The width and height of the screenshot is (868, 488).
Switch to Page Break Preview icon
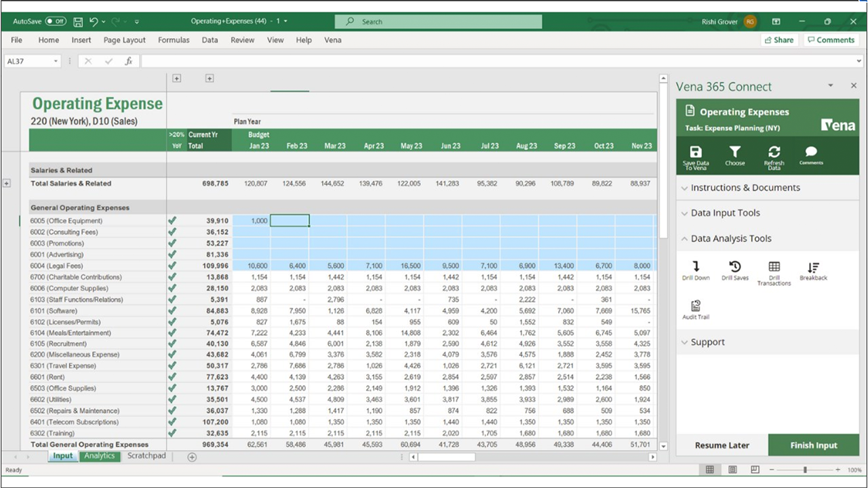click(755, 470)
